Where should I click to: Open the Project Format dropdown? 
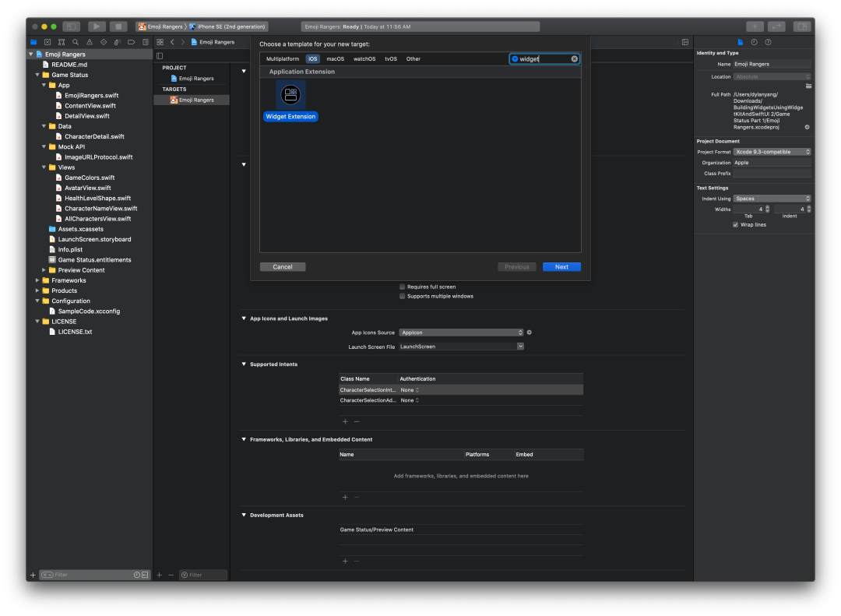(772, 152)
